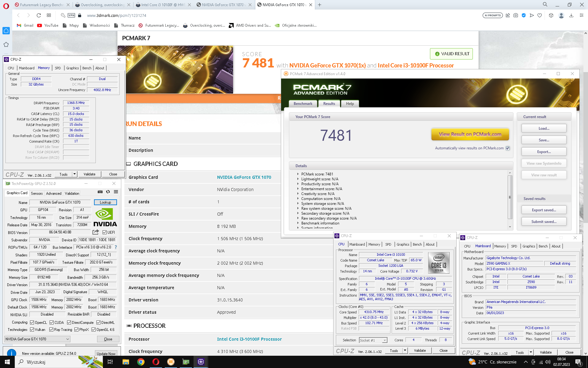Open GPU selection dropdown in GPU-Z
588x368 pixels.
click(x=37, y=339)
